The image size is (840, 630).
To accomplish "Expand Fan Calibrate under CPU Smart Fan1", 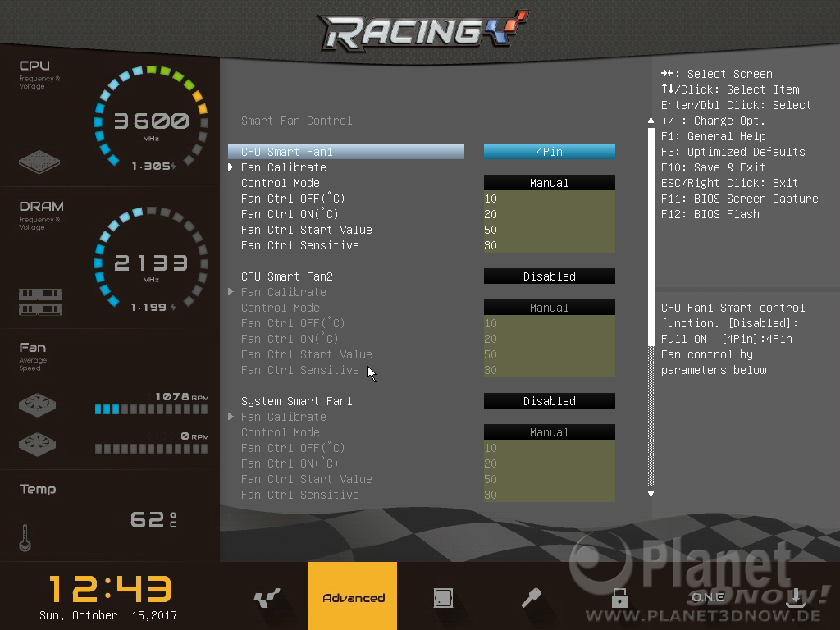I will click(283, 167).
